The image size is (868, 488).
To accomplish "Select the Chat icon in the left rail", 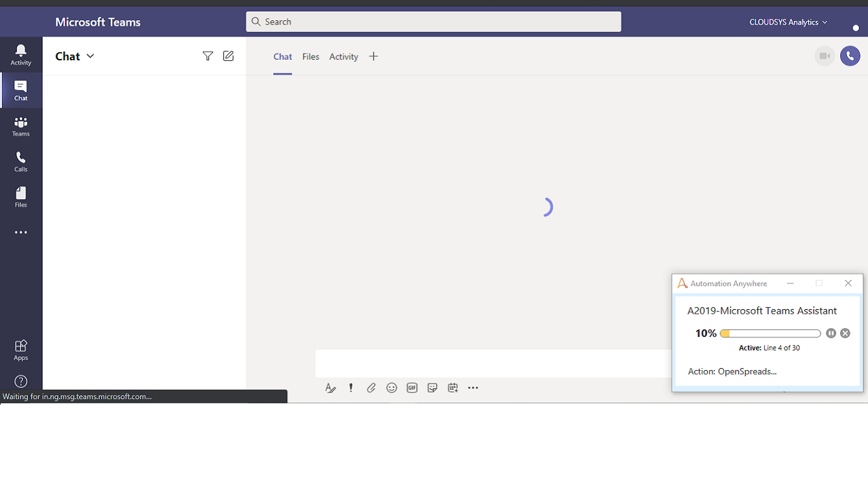I will [x=21, y=90].
